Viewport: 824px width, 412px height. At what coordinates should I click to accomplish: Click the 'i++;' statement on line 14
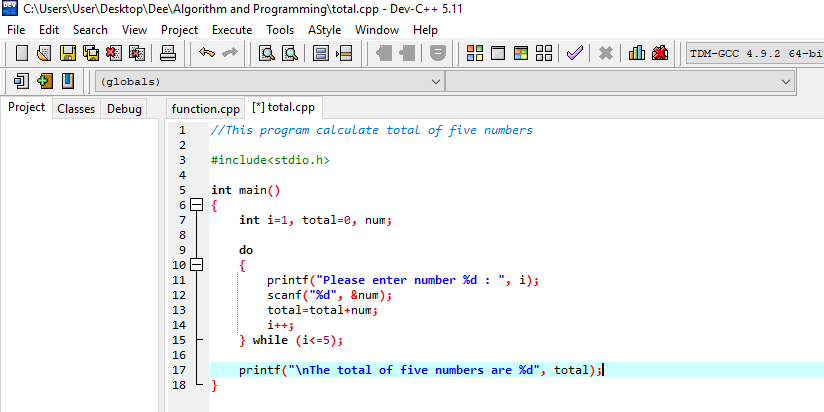(x=281, y=325)
